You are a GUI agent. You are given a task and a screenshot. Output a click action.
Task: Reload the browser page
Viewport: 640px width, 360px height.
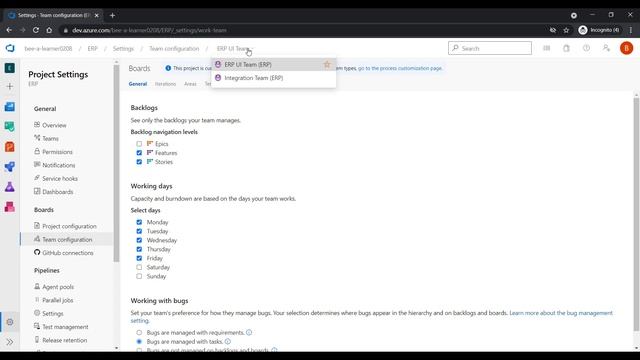pyautogui.click(x=36, y=30)
